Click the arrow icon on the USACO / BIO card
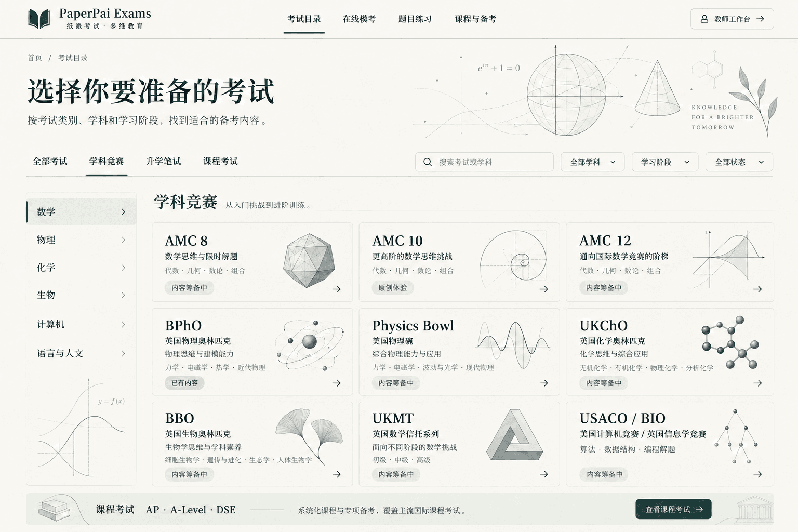The width and height of the screenshot is (798, 532). (x=757, y=474)
